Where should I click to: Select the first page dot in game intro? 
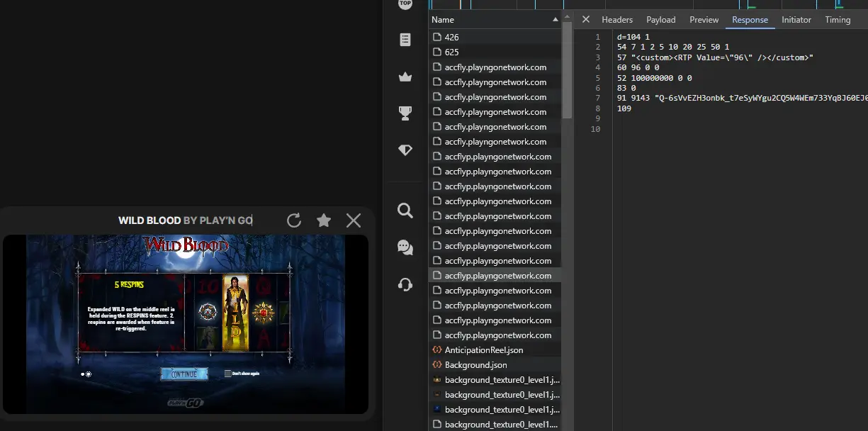click(83, 374)
